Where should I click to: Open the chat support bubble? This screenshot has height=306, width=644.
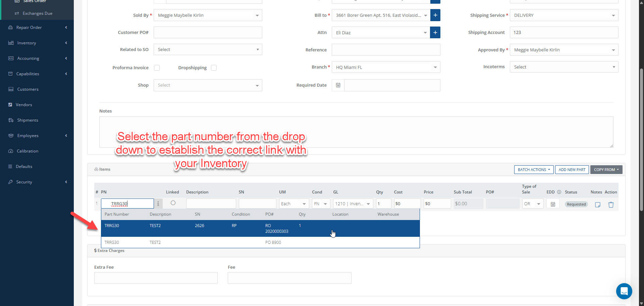pyautogui.click(x=624, y=291)
